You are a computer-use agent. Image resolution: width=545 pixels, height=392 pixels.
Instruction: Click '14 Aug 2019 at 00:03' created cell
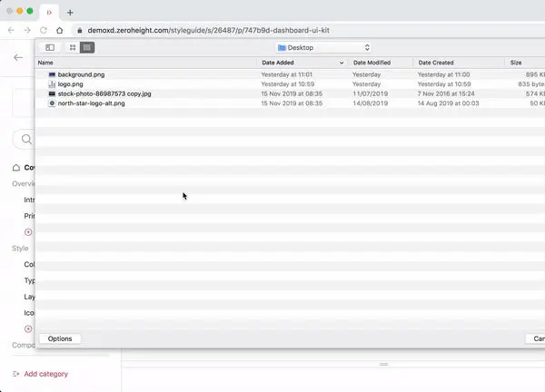tap(449, 103)
